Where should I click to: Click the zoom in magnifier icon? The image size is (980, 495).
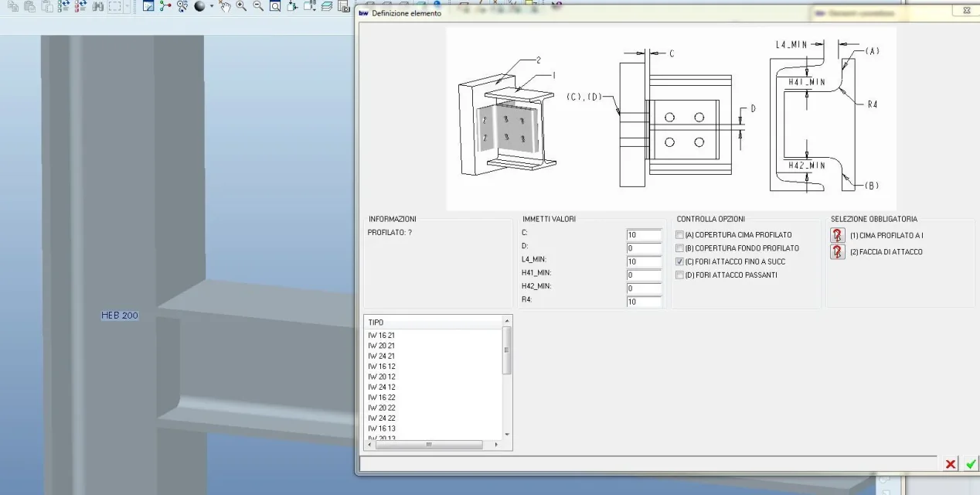(x=241, y=6)
